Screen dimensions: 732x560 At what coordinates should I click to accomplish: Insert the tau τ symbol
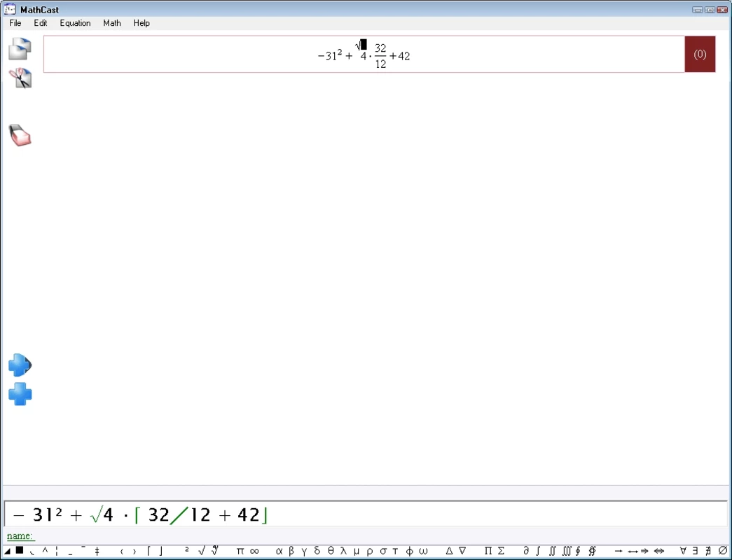click(395, 551)
